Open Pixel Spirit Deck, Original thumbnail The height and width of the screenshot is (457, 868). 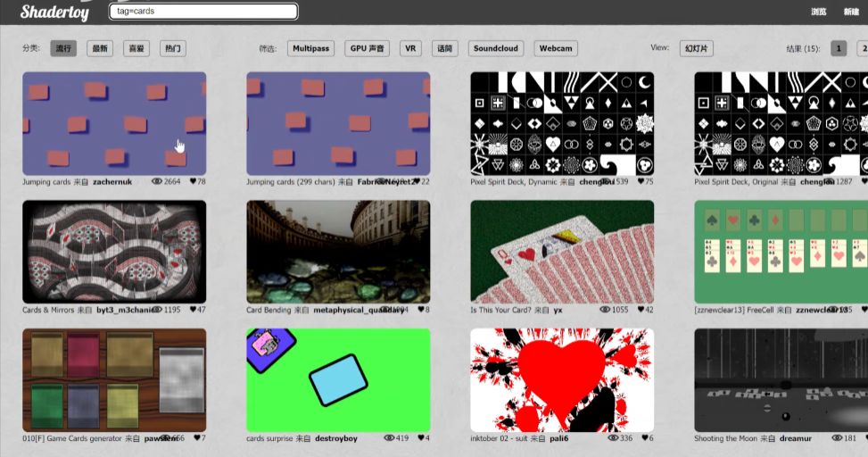coord(781,123)
